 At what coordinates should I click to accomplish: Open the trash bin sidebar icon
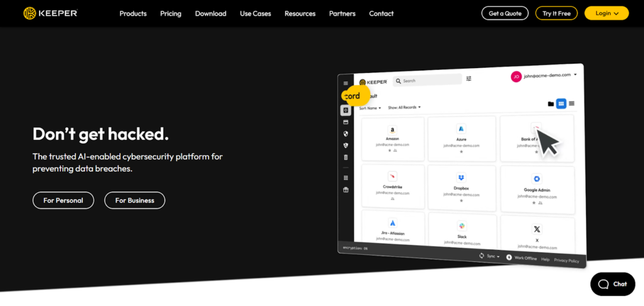point(345,157)
